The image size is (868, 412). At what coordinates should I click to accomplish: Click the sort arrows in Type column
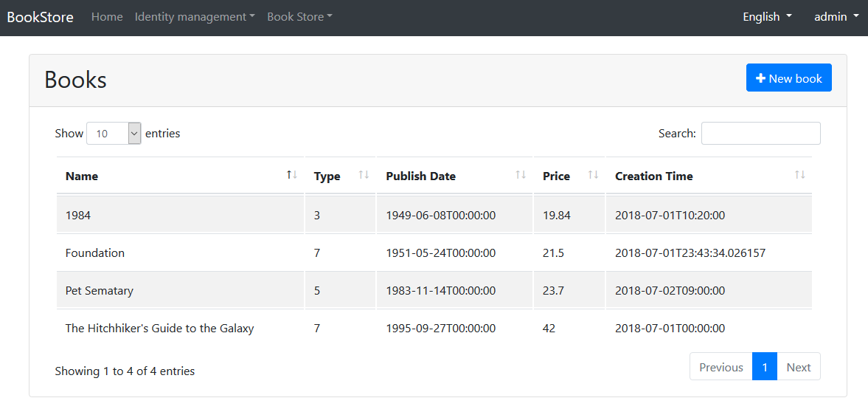pos(364,175)
